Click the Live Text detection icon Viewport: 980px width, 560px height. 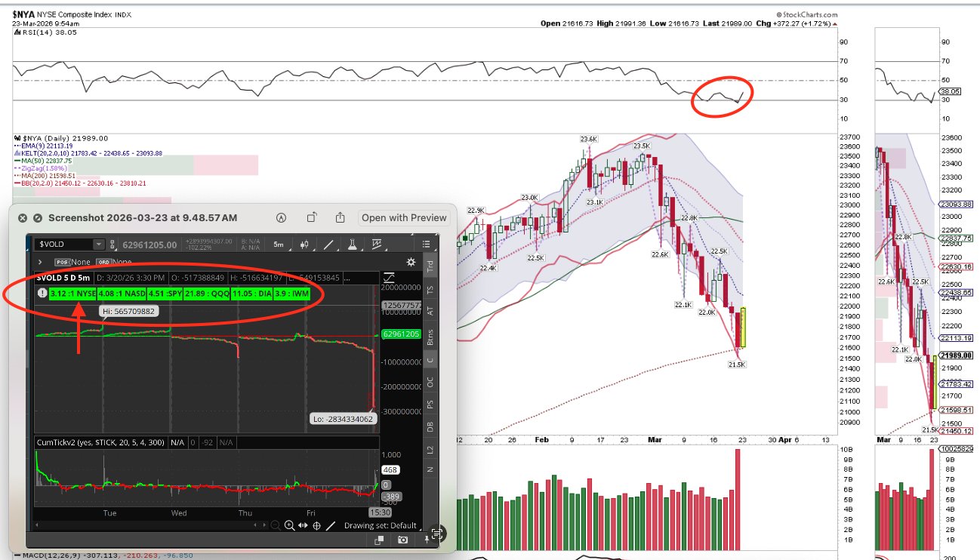coord(437,534)
